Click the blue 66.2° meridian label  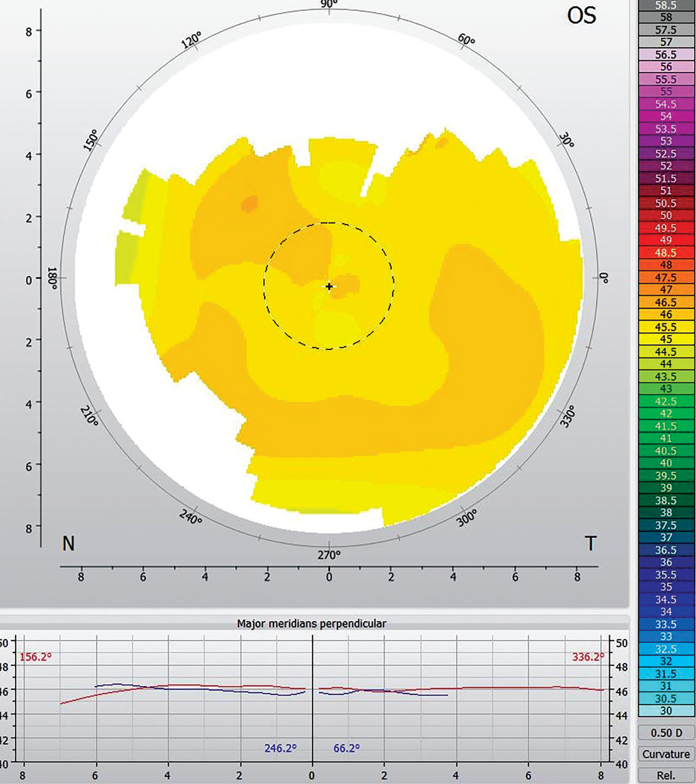coord(346,748)
